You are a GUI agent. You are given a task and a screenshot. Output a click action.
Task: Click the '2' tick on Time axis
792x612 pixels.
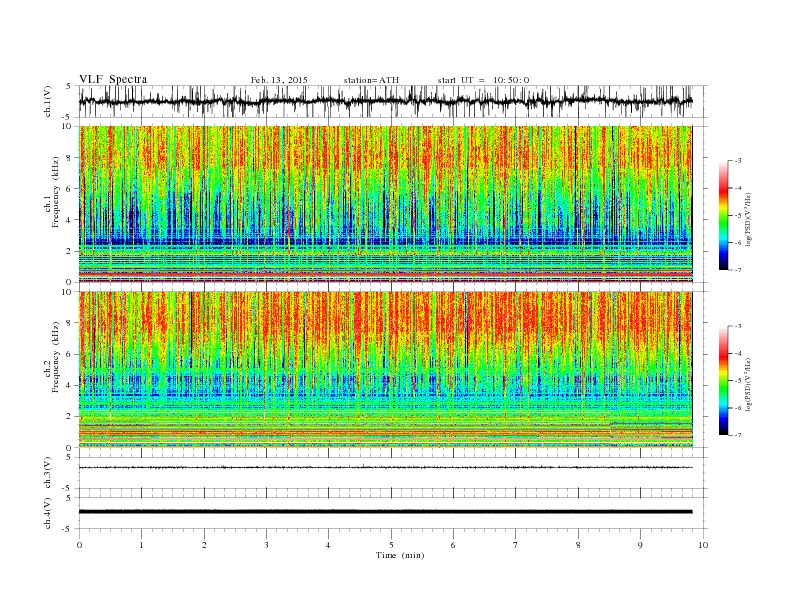204,545
